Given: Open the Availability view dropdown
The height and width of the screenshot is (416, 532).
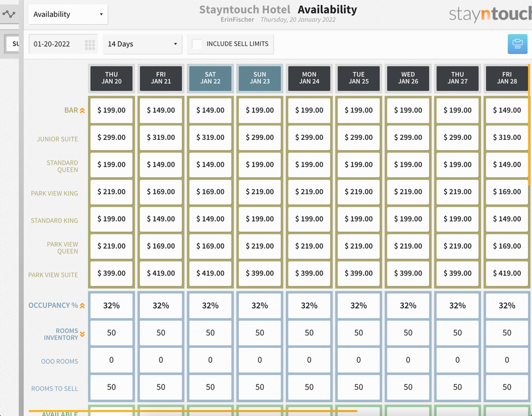Looking at the screenshot, I should click(x=68, y=14).
